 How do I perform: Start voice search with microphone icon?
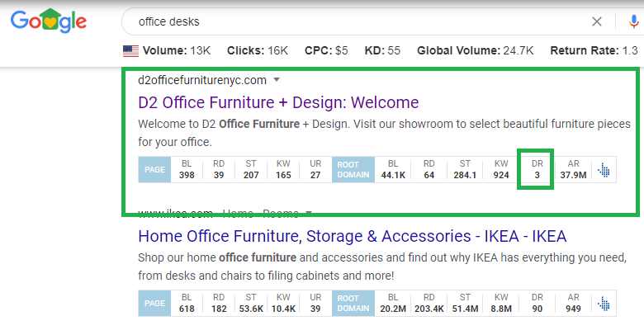coord(634,21)
